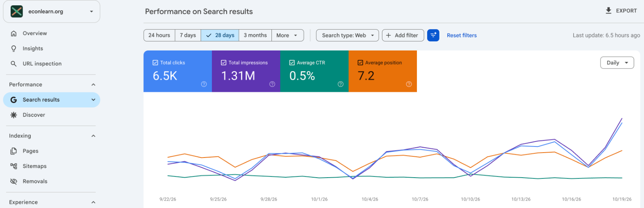Screen dimensions: 644x208
Task: Open the Daily granularity dropdown
Action: 617,63
